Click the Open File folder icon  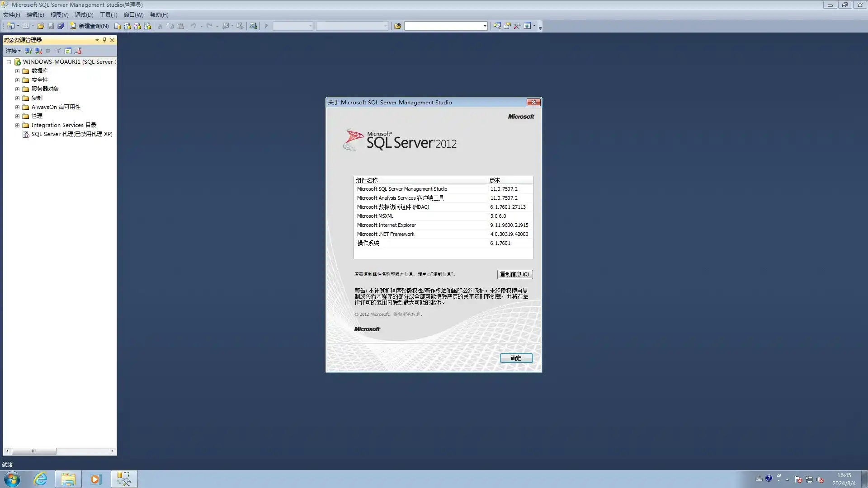click(41, 26)
